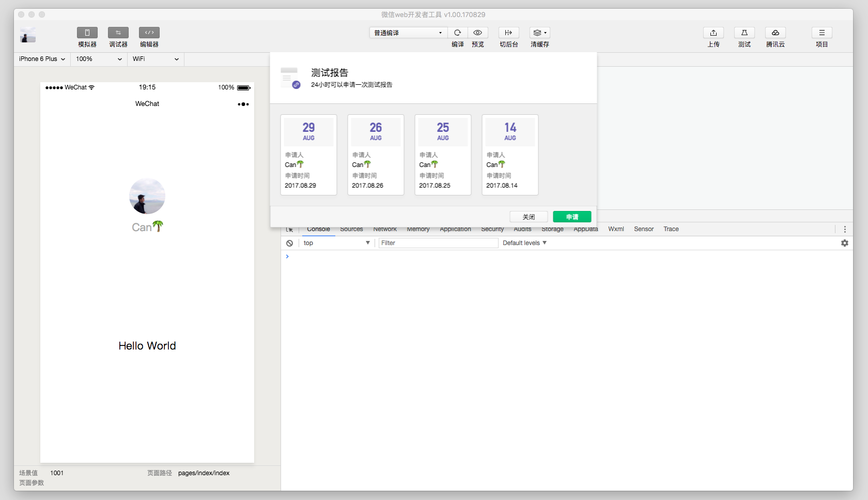Viewport: 868px width, 500px height.
Task: Toggle the simulator panel button
Action: pyautogui.click(x=87, y=33)
